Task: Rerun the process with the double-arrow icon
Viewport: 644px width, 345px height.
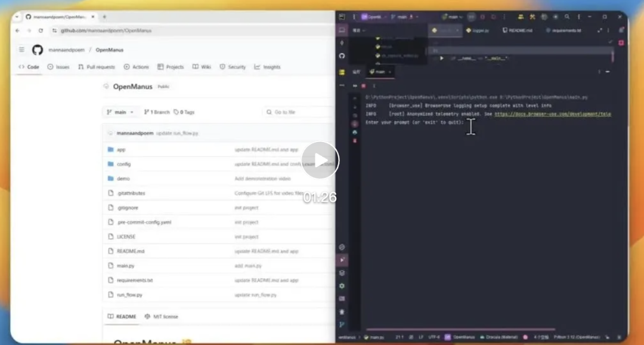Action: coord(355,86)
